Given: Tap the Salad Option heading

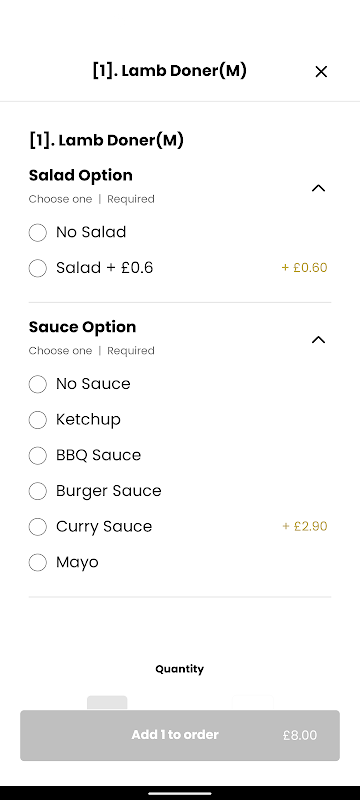Looking at the screenshot, I should point(81,176).
